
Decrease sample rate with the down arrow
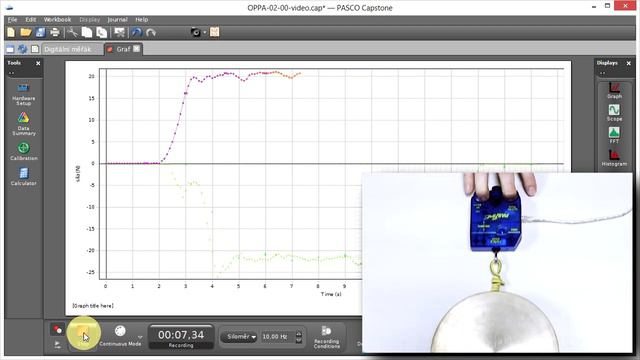[299, 340]
